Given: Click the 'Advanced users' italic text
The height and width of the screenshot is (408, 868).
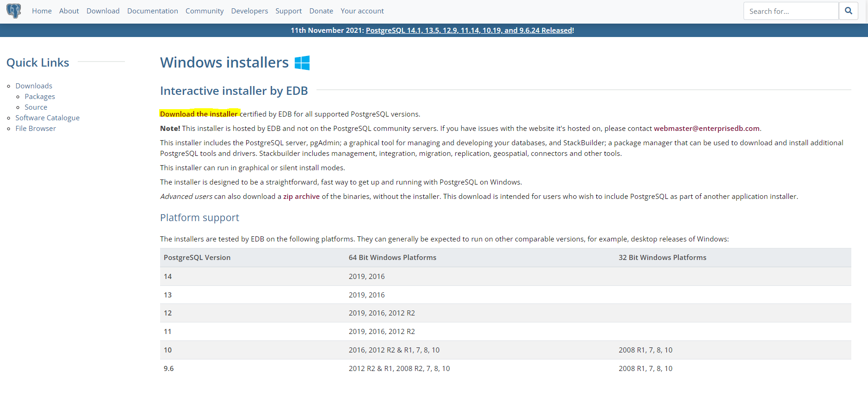Looking at the screenshot, I should click(186, 196).
